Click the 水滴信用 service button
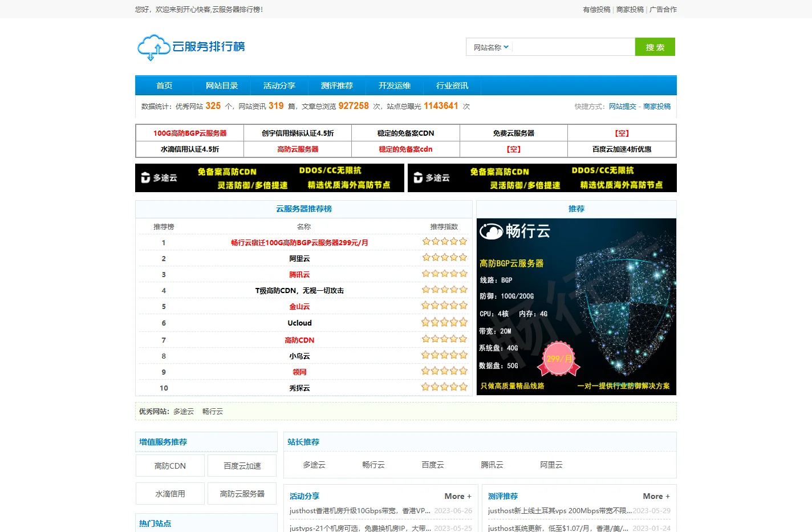The width and height of the screenshot is (812, 532). [170, 493]
